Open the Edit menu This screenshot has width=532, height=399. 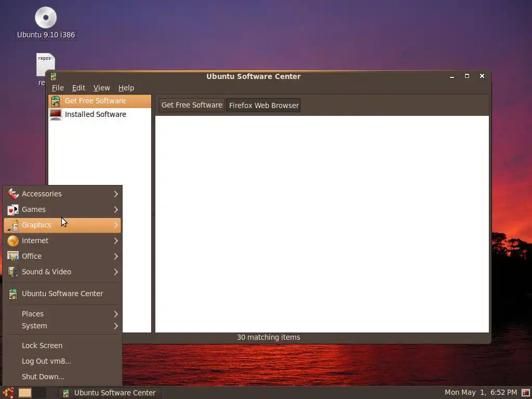click(79, 88)
